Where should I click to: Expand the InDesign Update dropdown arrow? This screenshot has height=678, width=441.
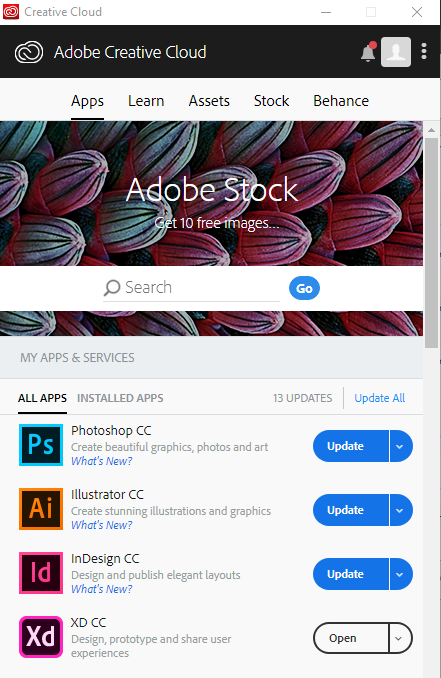[x=401, y=574]
